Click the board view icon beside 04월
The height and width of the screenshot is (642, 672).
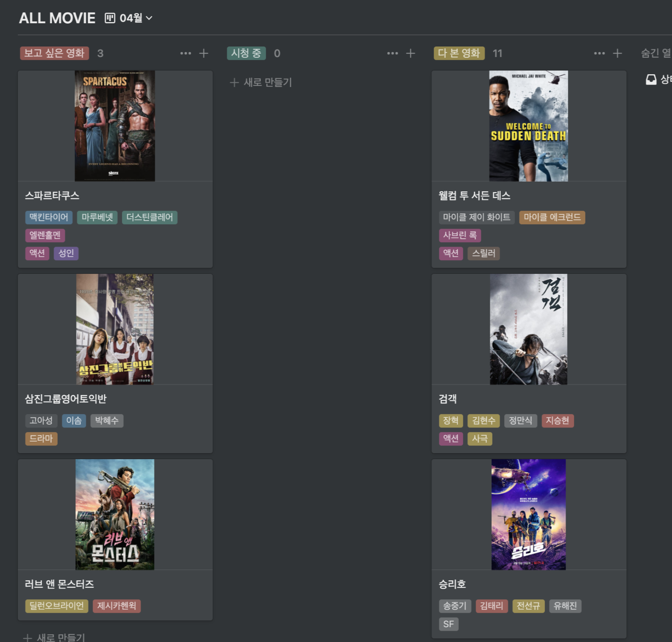(110, 18)
